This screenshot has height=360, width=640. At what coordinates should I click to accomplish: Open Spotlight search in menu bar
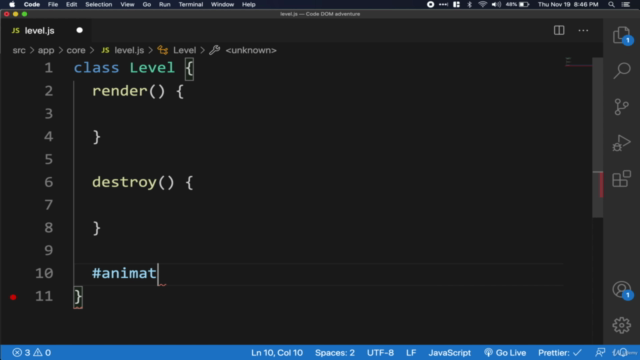(611, 4)
